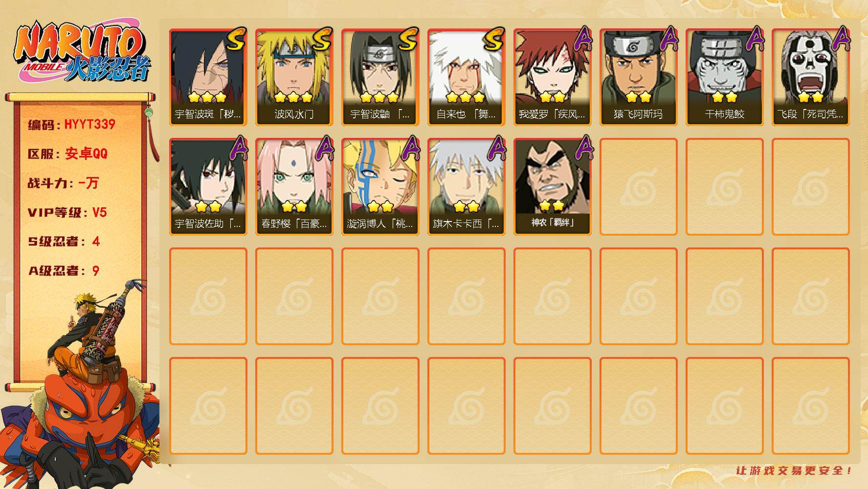Select the 宇智波佐助 Sasuke card
This screenshot has width=868, height=489.
[208, 187]
